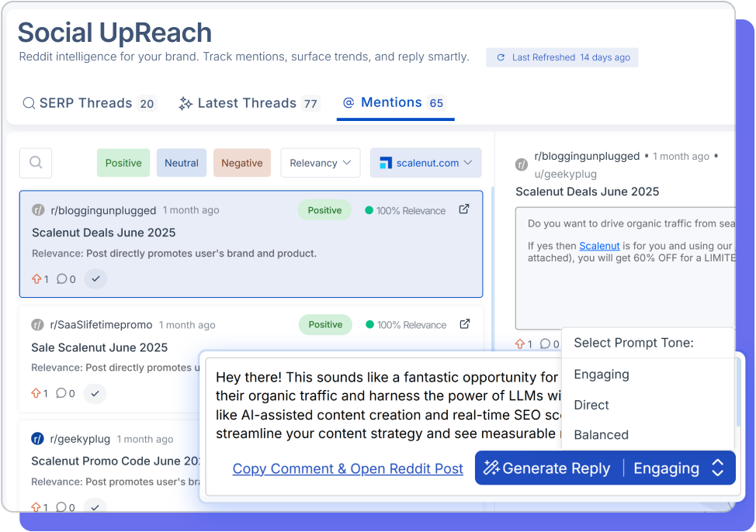Open Scalenut Deals June 2025 in new window
The height and width of the screenshot is (532, 756).
[x=464, y=209]
